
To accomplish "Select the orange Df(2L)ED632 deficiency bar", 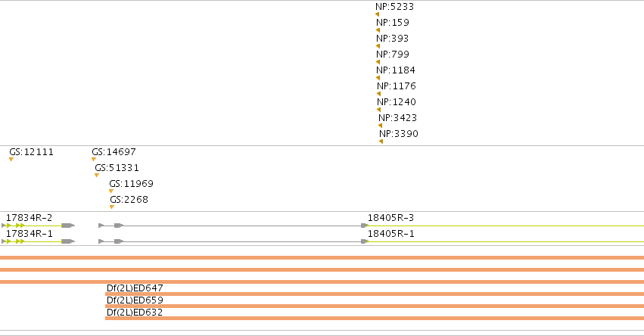I will tap(375, 319).
